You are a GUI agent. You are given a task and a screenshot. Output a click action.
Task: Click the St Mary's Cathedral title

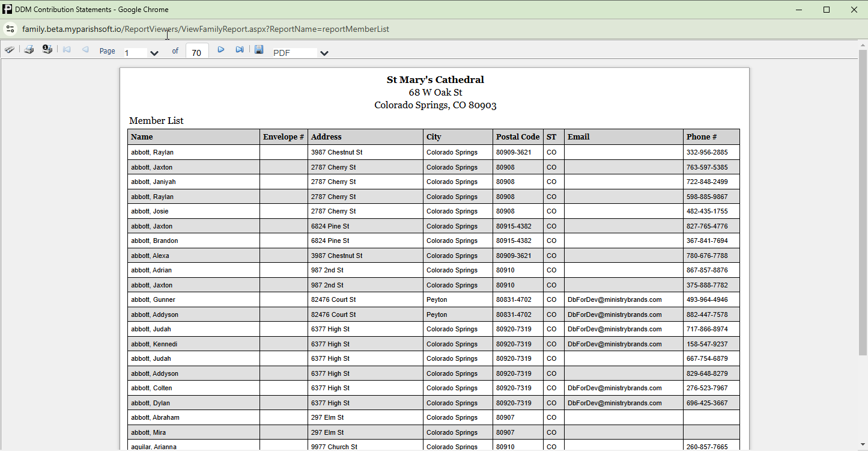pyautogui.click(x=435, y=79)
